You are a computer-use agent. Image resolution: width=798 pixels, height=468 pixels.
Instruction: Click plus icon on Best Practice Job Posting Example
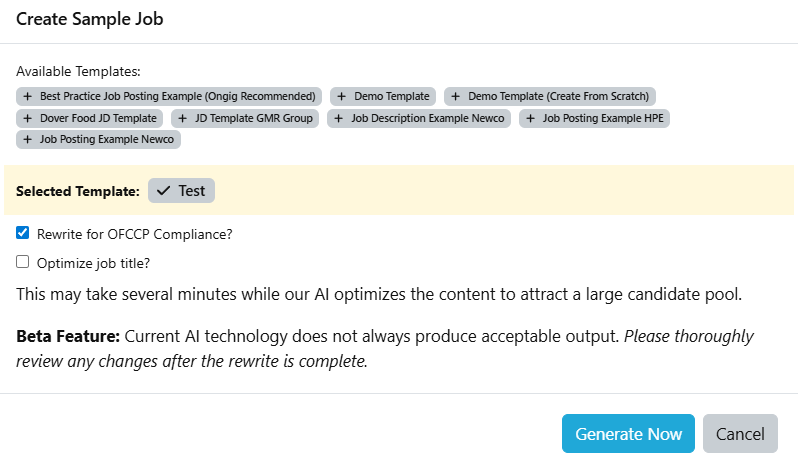(x=28, y=97)
